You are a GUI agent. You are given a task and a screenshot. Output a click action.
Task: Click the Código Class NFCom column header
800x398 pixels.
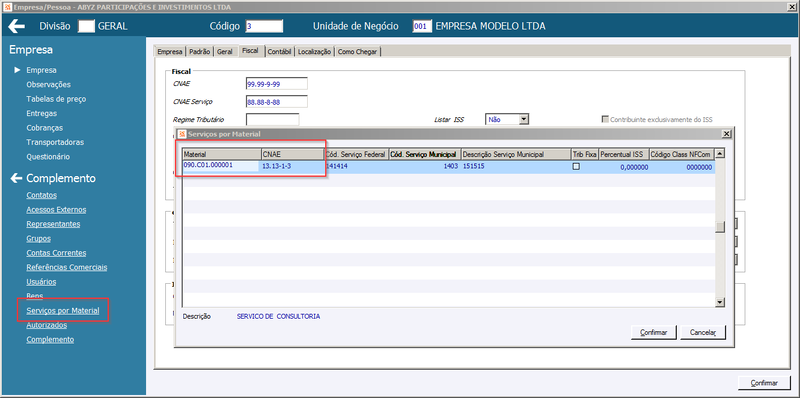(682, 154)
